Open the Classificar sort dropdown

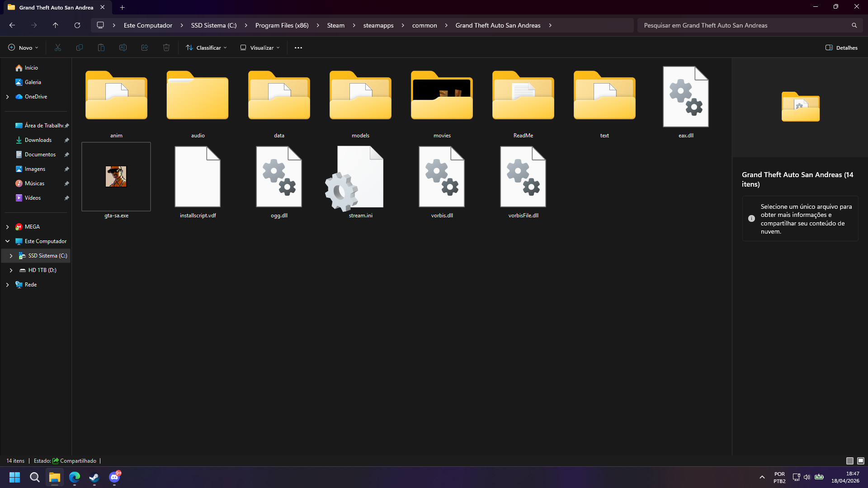click(207, 47)
